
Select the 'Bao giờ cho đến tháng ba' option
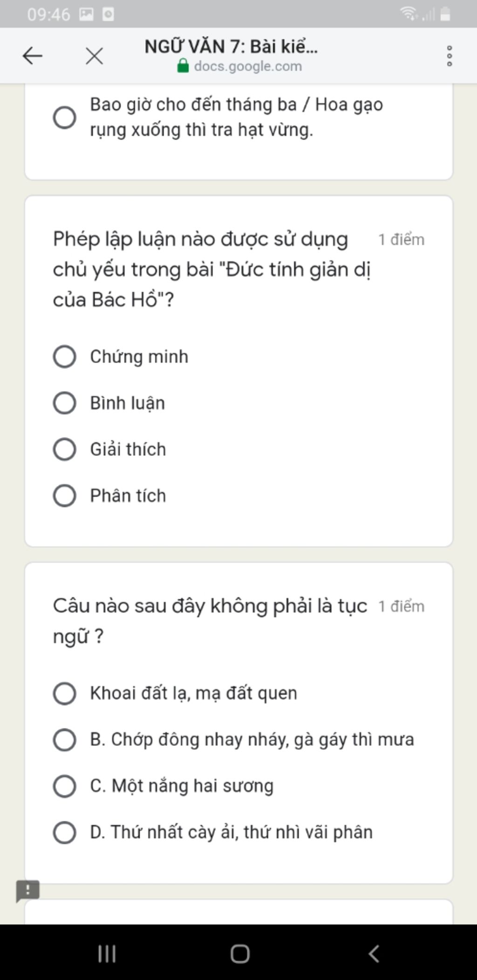click(65, 117)
